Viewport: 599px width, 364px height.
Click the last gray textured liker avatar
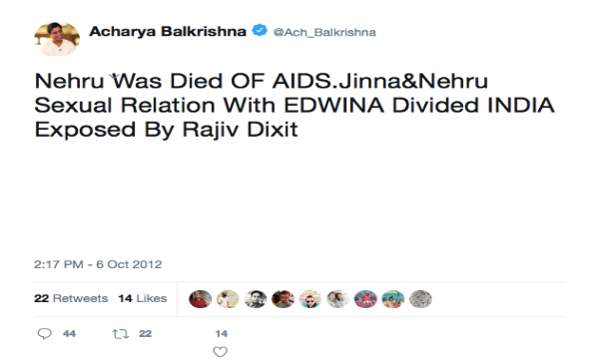point(420,299)
